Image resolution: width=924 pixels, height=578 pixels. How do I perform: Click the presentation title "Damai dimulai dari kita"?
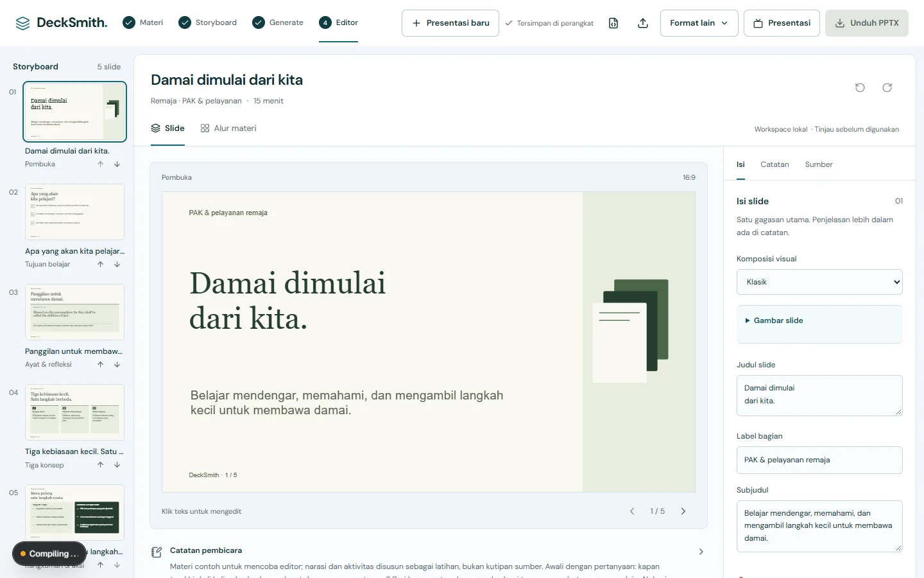click(x=227, y=80)
